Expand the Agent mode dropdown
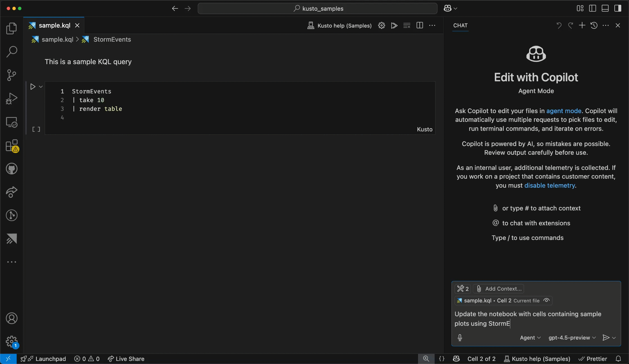The height and width of the screenshot is (364, 629). click(530, 338)
